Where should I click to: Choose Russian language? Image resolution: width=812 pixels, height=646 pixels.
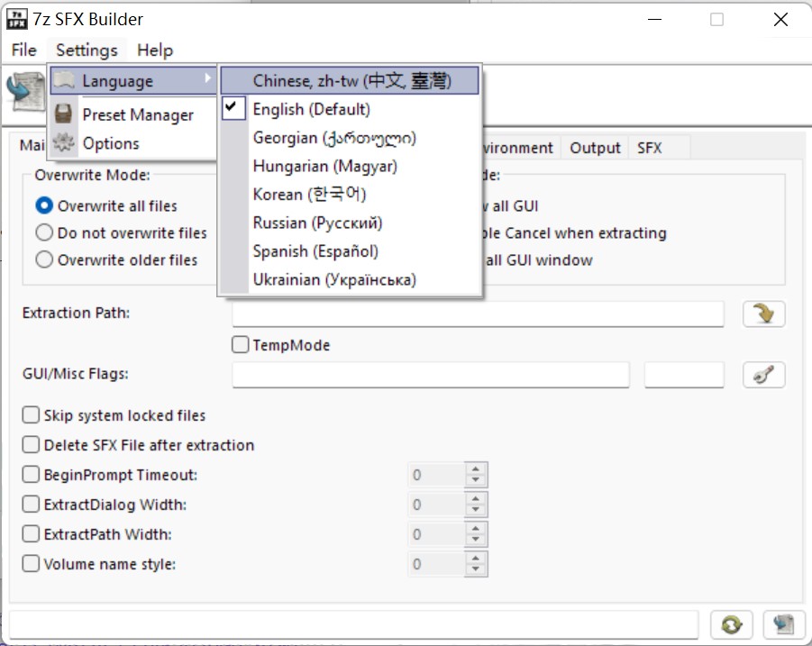click(350, 223)
